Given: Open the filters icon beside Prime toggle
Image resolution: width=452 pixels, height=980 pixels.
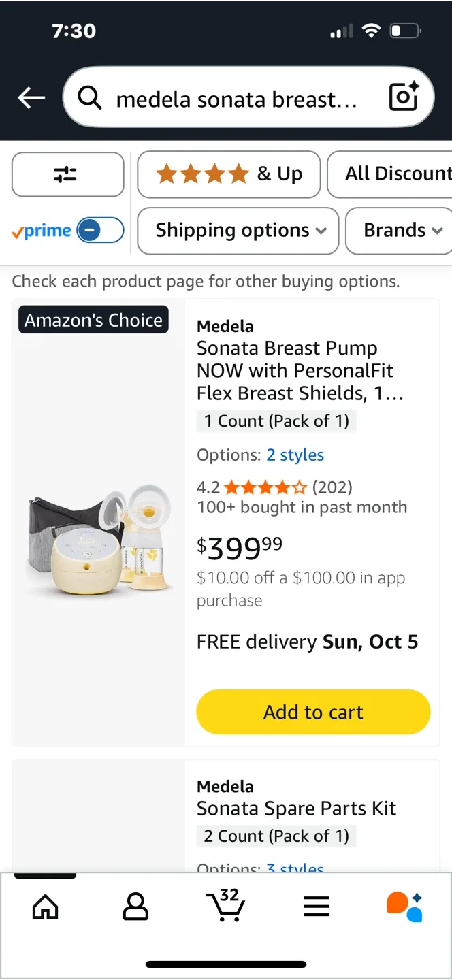Looking at the screenshot, I should tap(67, 174).
